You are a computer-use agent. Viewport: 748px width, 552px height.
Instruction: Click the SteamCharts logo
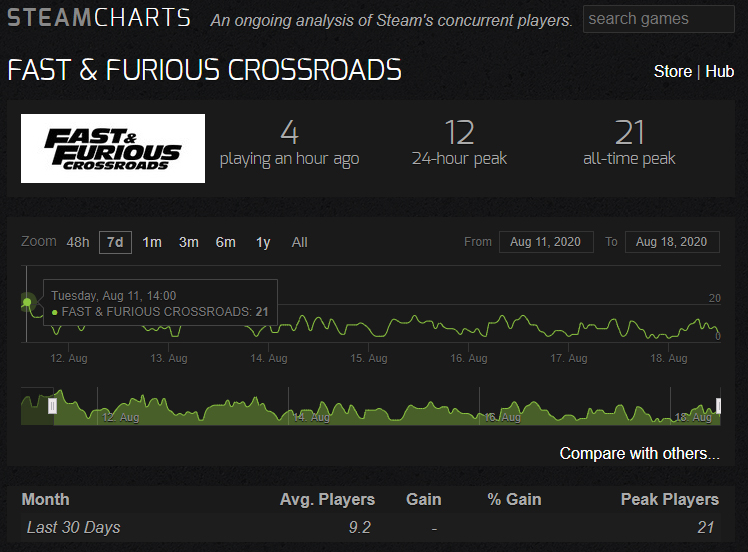99,18
